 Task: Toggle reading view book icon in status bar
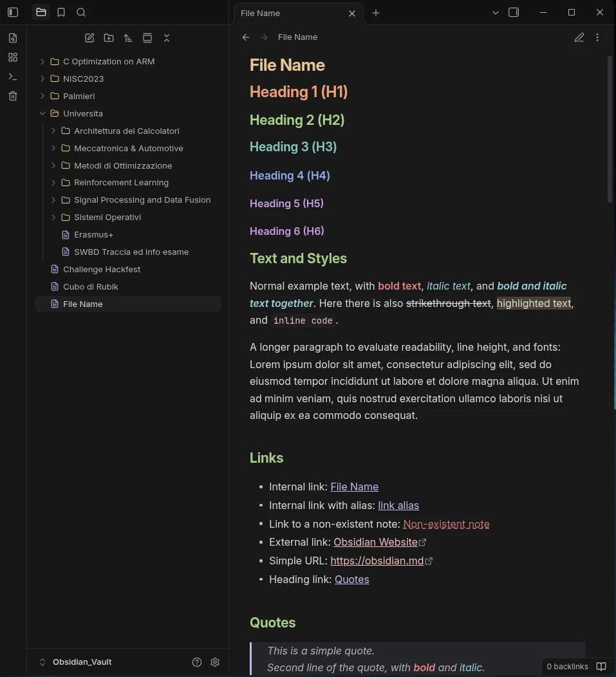(x=601, y=667)
